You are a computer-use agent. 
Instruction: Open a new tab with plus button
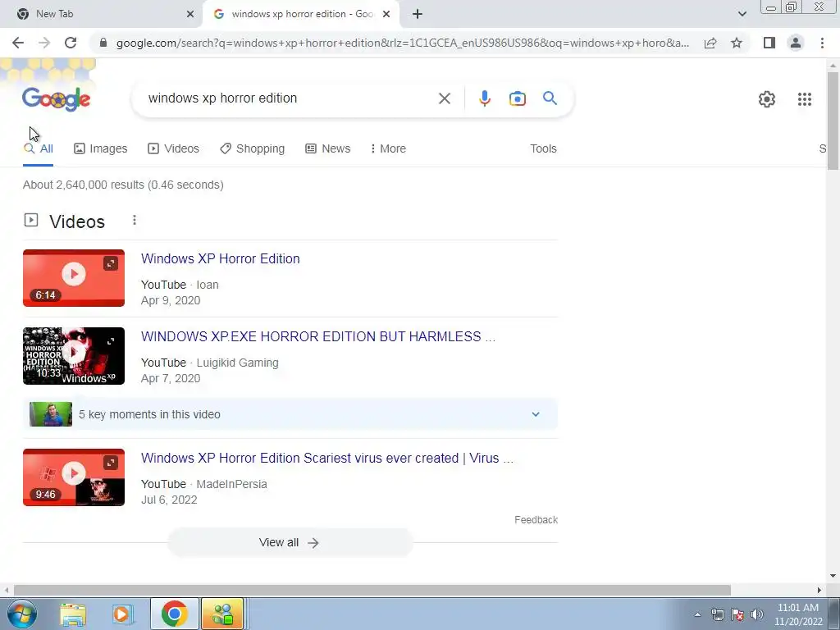click(x=418, y=14)
